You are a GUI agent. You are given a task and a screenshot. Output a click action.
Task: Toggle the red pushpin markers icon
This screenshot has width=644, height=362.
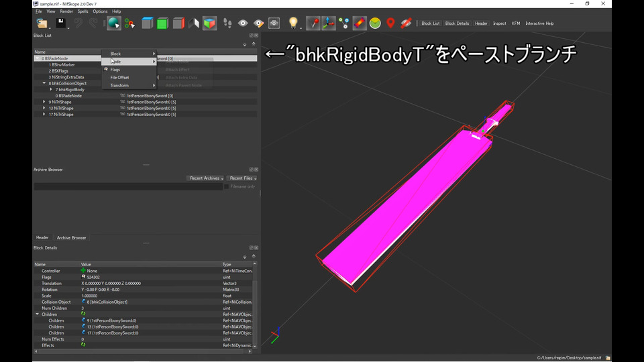[x=313, y=23]
